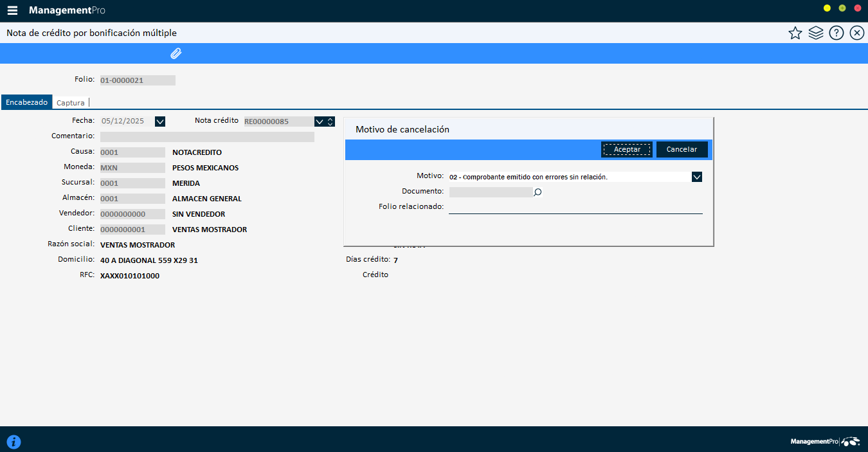Open the Fecha date picker dropdown
The image size is (868, 452).
(160, 121)
